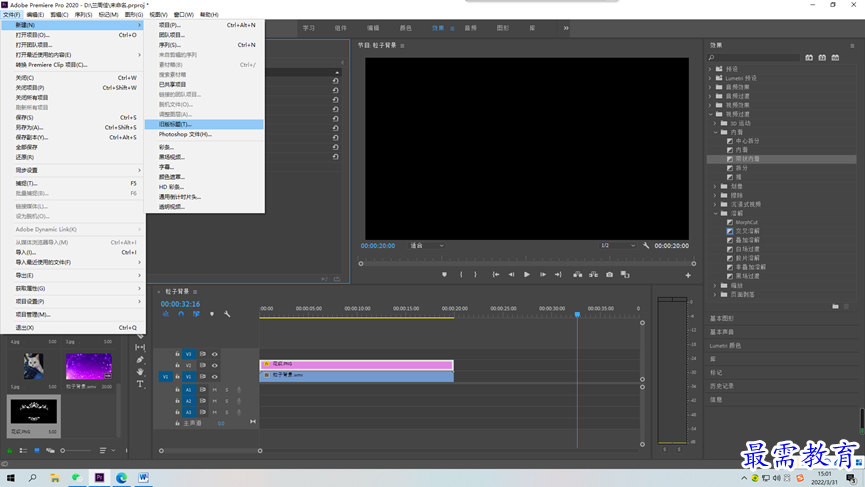Open playback resolution 1/2 dropdown
This screenshot has width=865, height=487.
618,245
